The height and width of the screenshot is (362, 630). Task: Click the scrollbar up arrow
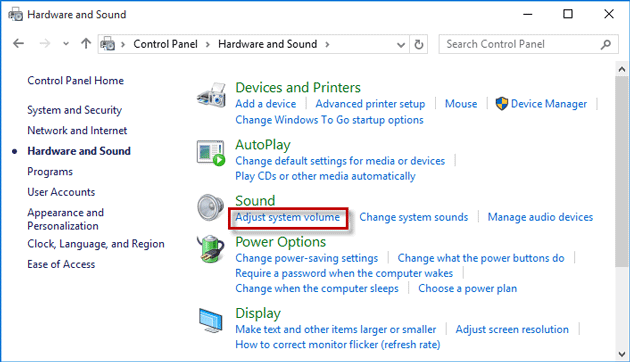(x=622, y=69)
